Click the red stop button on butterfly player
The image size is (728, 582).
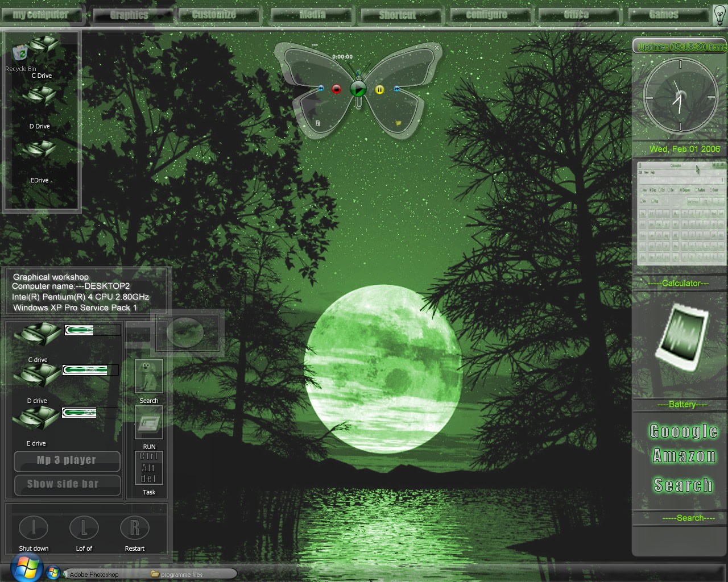coord(336,89)
